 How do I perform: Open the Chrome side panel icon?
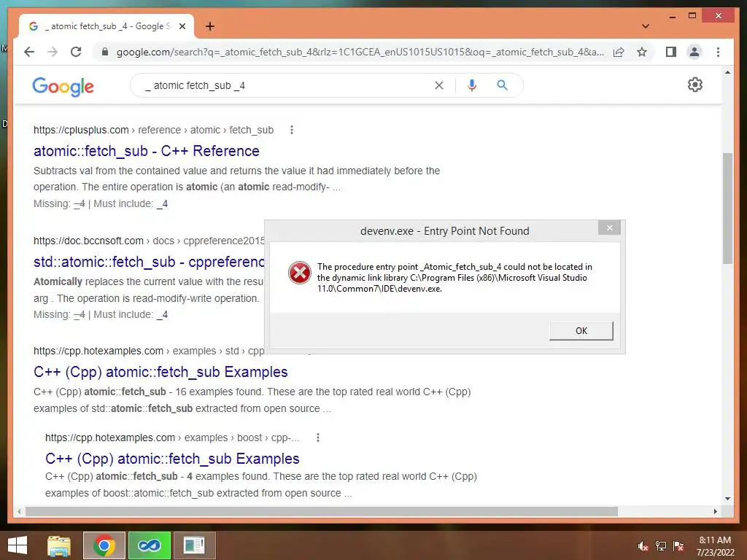671,52
